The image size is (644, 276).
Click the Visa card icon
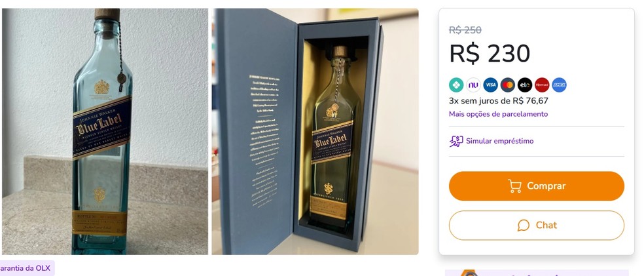point(490,85)
